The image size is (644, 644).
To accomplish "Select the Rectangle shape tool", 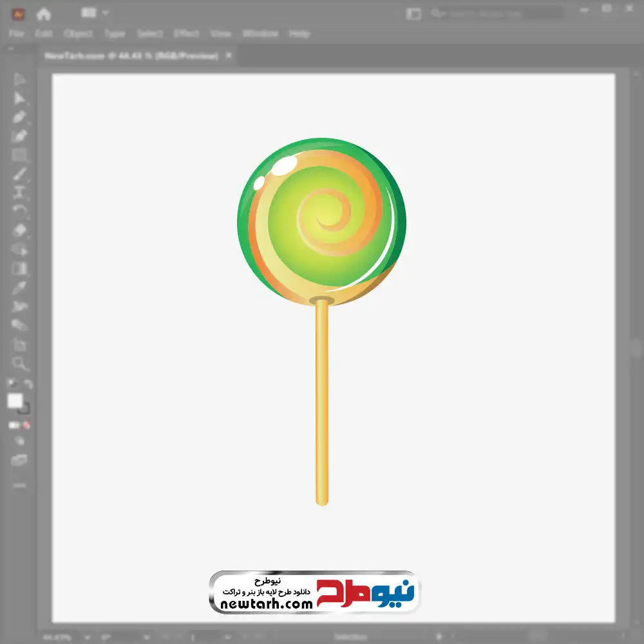I will point(19,155).
